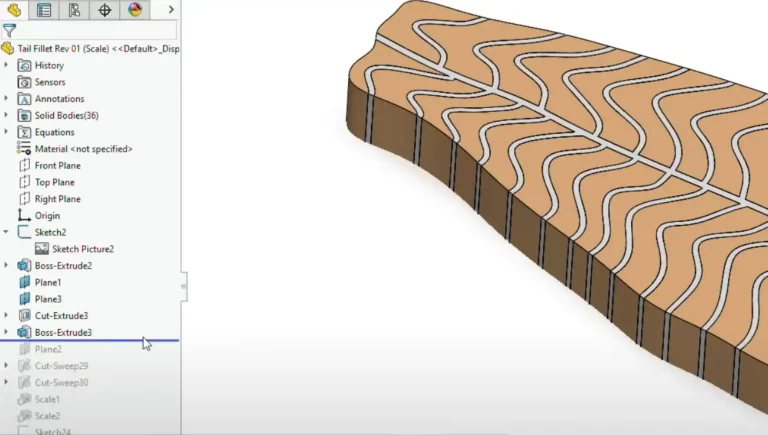Click the feature tree filter field

pyautogui.click(x=95, y=30)
